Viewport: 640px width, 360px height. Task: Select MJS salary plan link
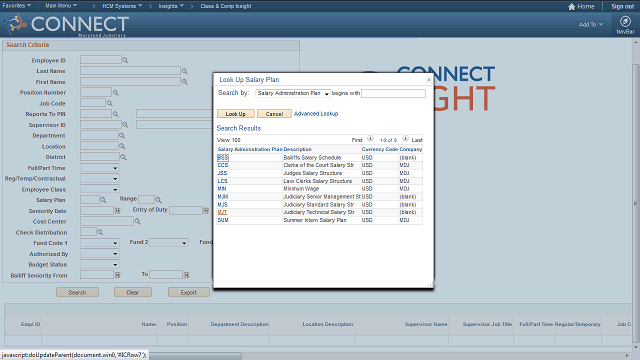pyautogui.click(x=222, y=204)
